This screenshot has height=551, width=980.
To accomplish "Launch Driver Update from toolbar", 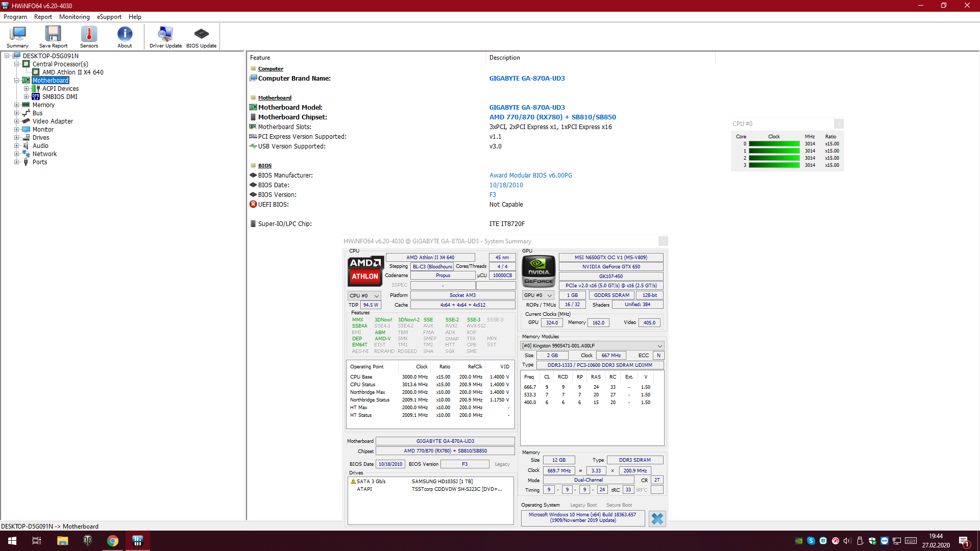I will click(165, 37).
